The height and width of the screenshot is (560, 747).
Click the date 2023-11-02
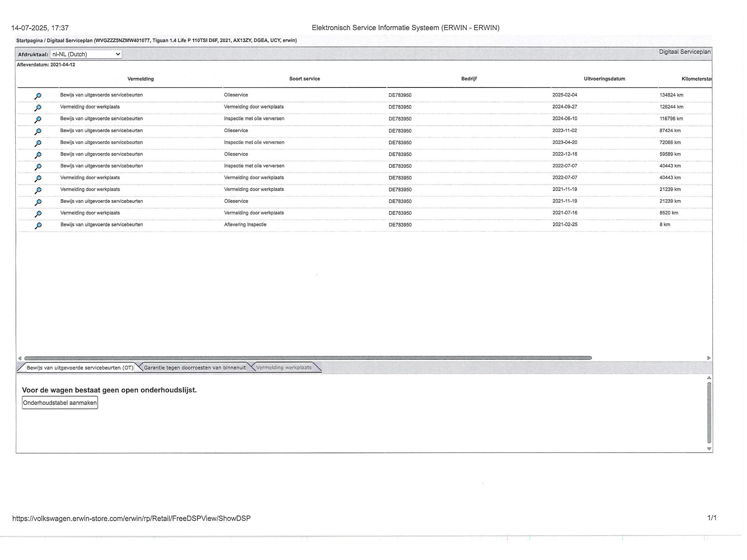point(565,131)
